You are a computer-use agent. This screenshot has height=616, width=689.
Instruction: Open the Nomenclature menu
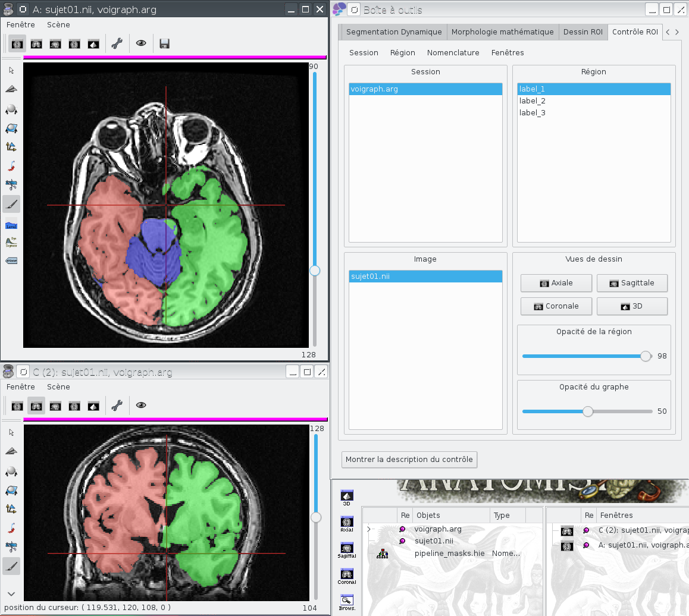(453, 52)
